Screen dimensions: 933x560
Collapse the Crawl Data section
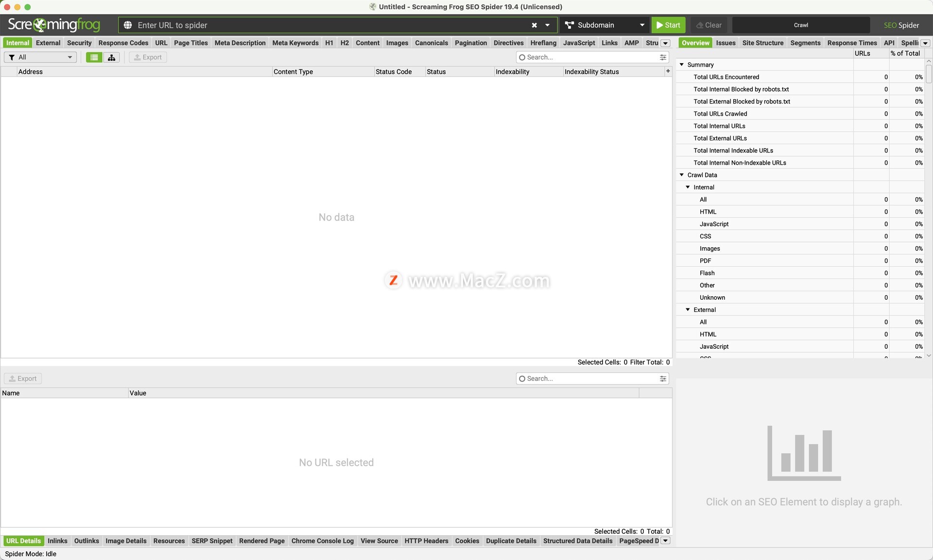tap(682, 175)
